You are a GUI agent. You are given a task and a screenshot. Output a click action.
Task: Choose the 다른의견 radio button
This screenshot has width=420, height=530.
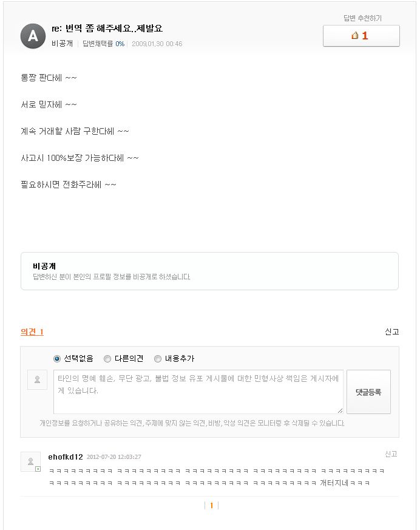(107, 359)
